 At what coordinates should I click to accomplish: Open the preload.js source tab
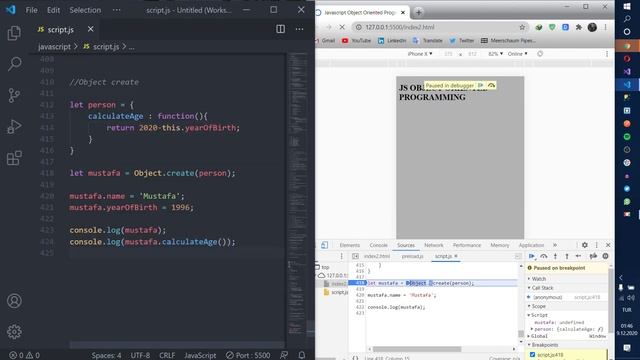coord(412,256)
